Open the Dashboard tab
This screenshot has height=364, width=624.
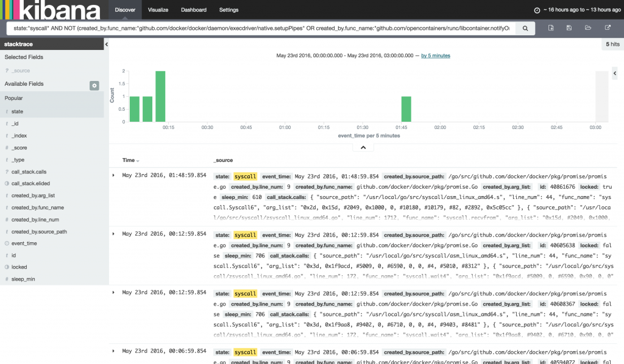[194, 10]
